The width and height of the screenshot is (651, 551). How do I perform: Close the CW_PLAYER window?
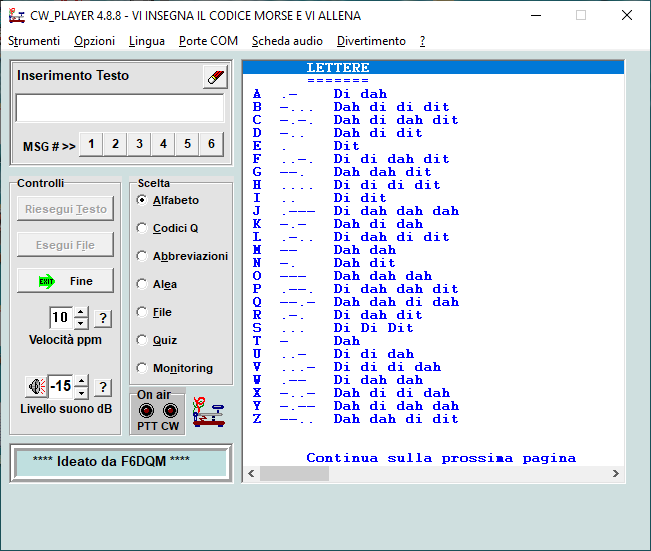tap(627, 15)
